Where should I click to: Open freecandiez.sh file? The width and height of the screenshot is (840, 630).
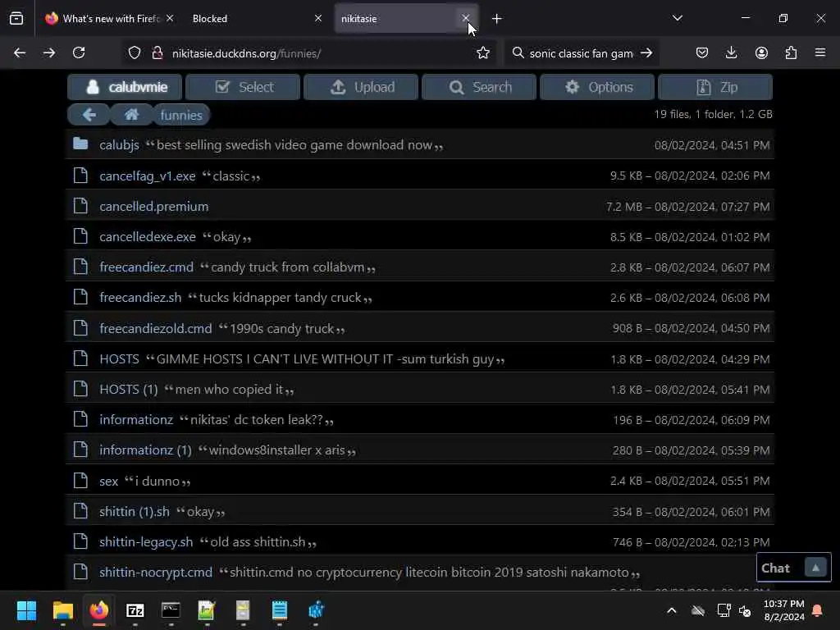coord(140,298)
